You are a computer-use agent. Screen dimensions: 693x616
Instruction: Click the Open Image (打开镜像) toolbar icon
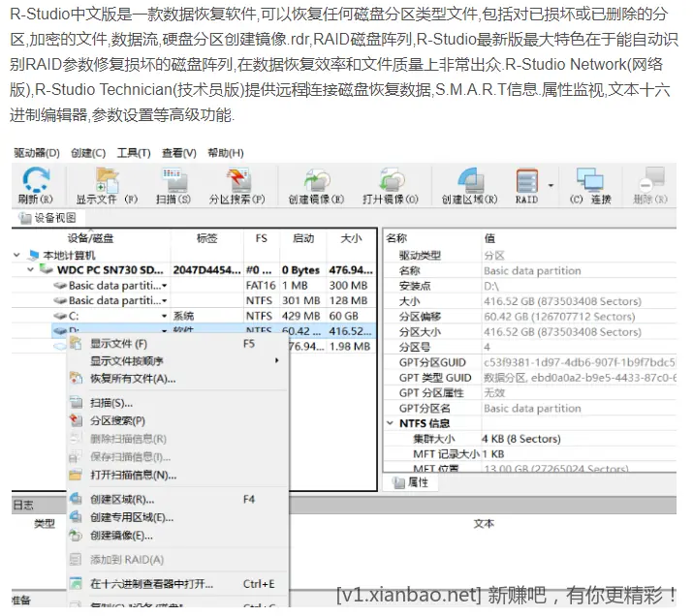click(391, 185)
